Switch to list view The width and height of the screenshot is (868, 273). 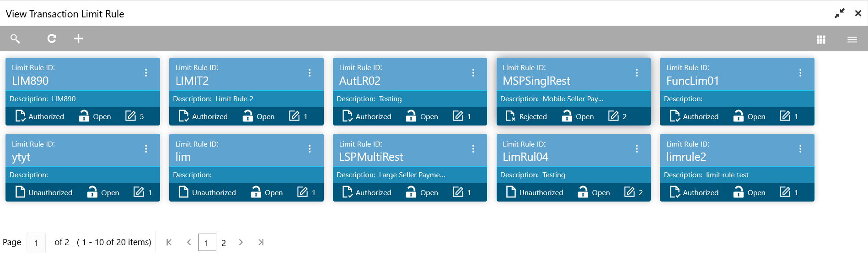852,40
